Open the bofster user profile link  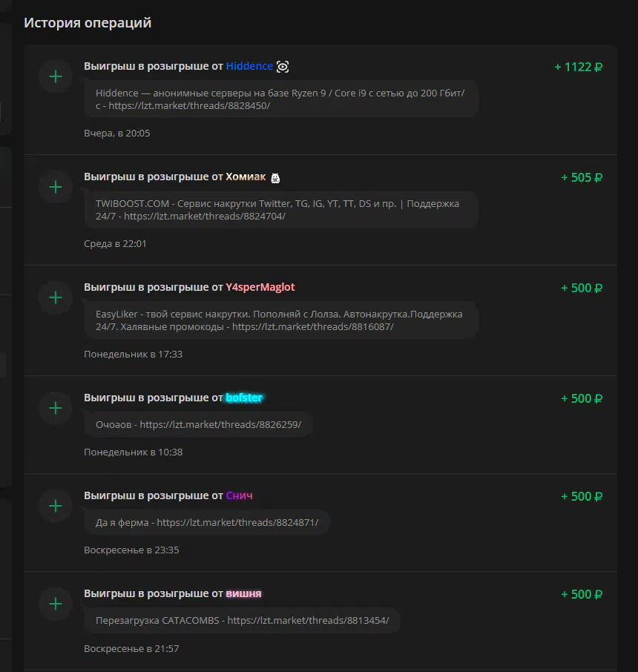(244, 398)
